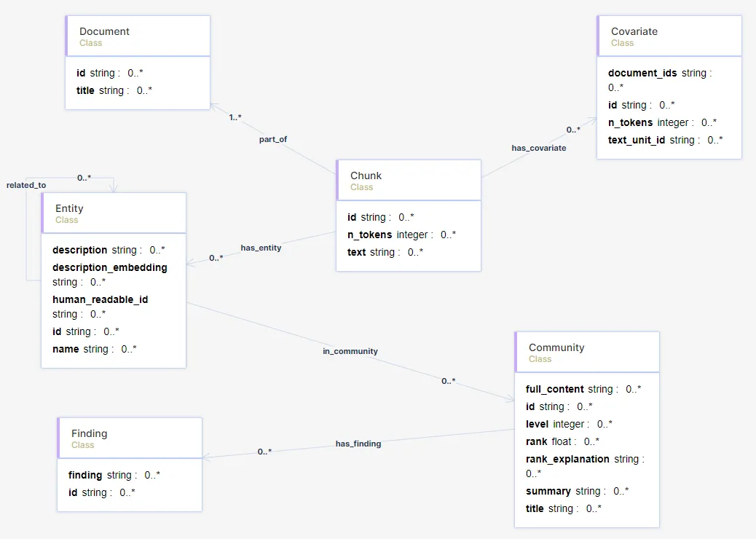Select the has_finding edge label
Screen dimensions: 756x539
(x=358, y=444)
